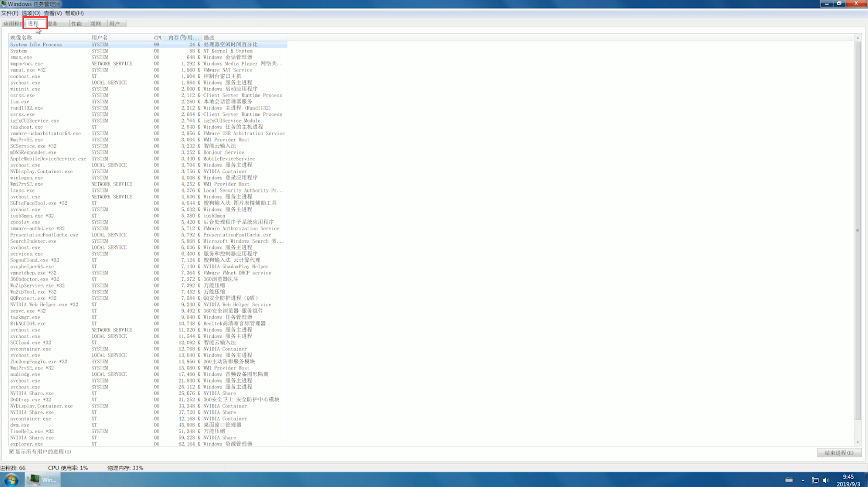
Task: Click the process list scroll-down arrow
Action: point(858,442)
